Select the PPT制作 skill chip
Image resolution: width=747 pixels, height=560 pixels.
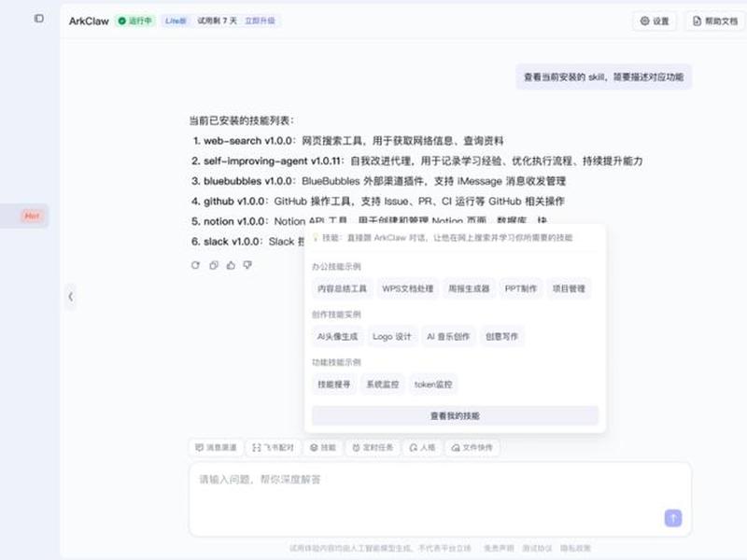pyautogui.click(x=521, y=288)
